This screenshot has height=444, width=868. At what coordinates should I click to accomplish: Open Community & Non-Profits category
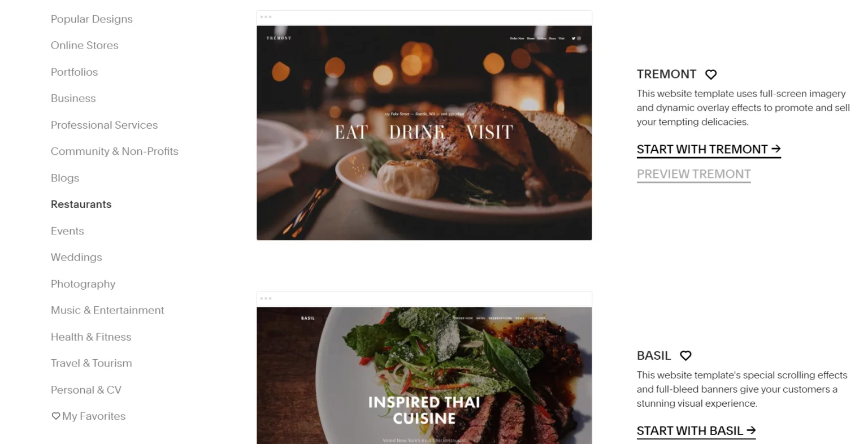pos(114,151)
